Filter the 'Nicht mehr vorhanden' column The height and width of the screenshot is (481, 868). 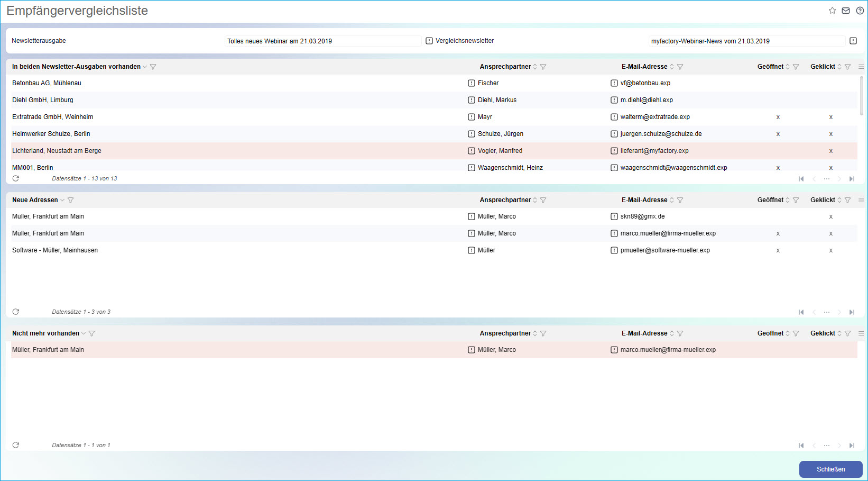[x=92, y=333]
